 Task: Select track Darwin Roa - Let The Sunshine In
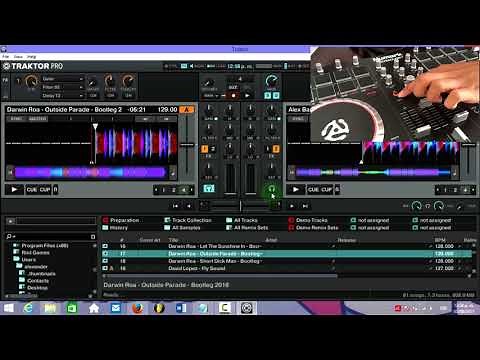tap(215, 246)
